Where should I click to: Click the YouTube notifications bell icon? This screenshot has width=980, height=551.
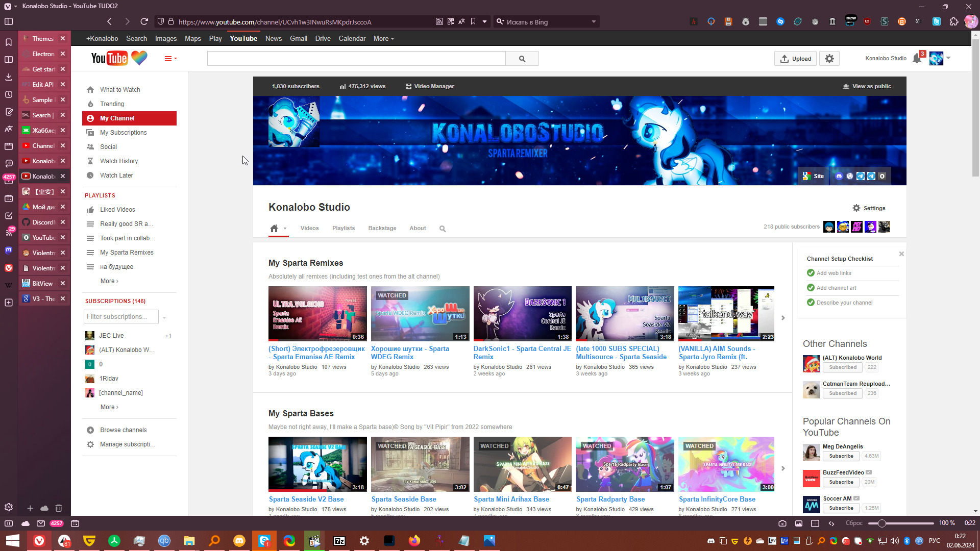917,59
